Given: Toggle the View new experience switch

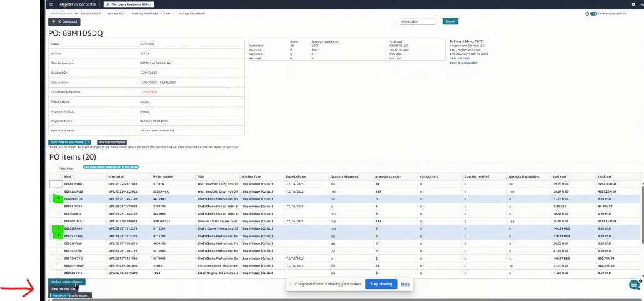Looking at the screenshot, I should [x=593, y=14].
